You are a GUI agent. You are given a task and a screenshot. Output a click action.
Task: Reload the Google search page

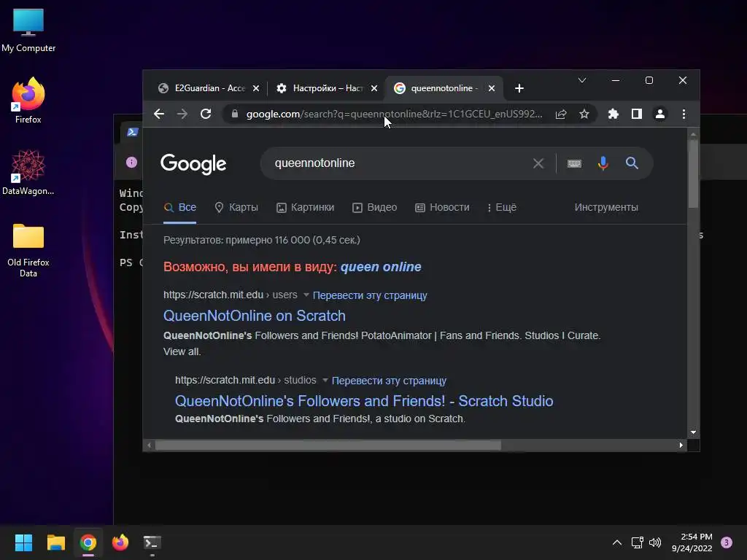[x=206, y=114]
